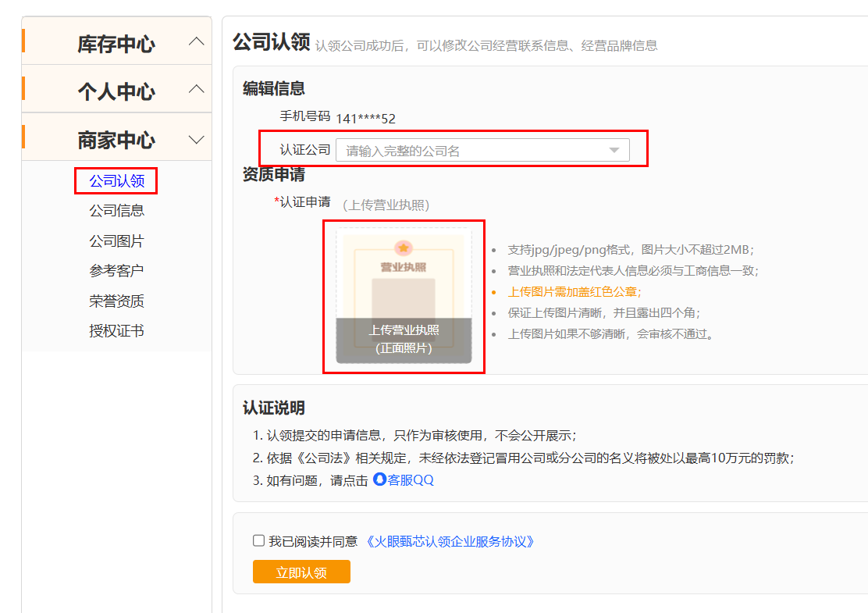
Task: Check the 我已阅读并同意 agreement checkbox
Action: pos(258,540)
